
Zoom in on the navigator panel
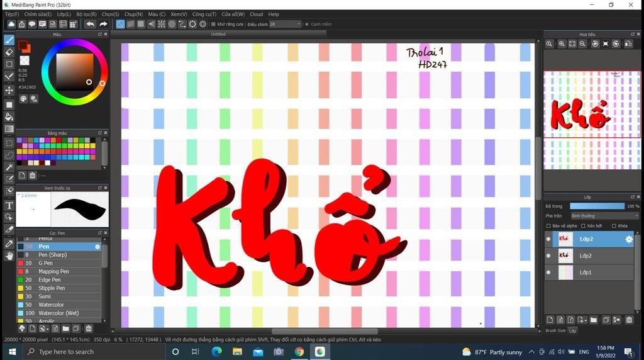click(x=562, y=44)
